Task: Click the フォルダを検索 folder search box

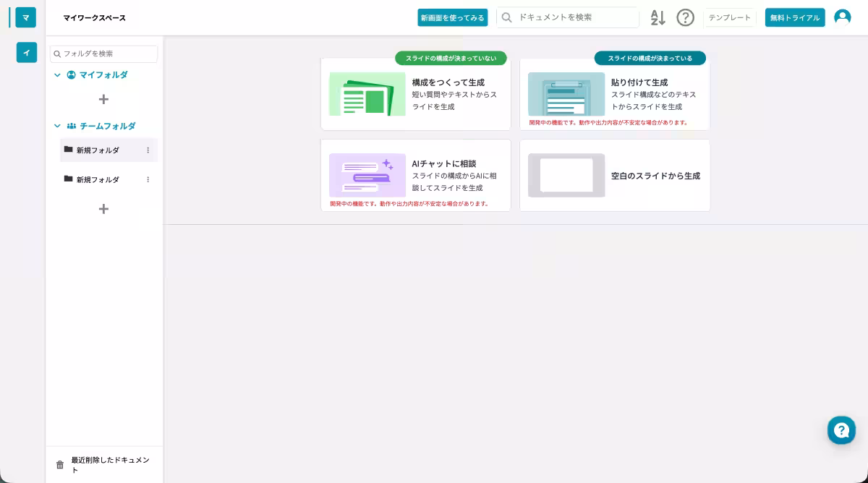Action: pos(104,54)
